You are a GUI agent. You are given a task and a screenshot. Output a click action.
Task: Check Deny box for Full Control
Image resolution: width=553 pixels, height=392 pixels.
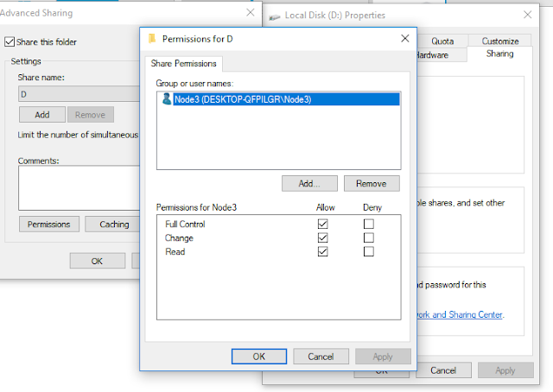[369, 224]
